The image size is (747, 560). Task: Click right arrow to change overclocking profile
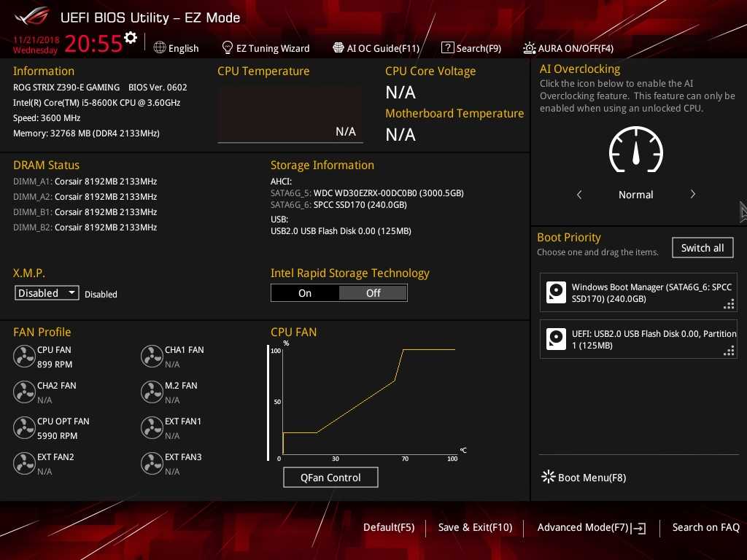coord(692,195)
